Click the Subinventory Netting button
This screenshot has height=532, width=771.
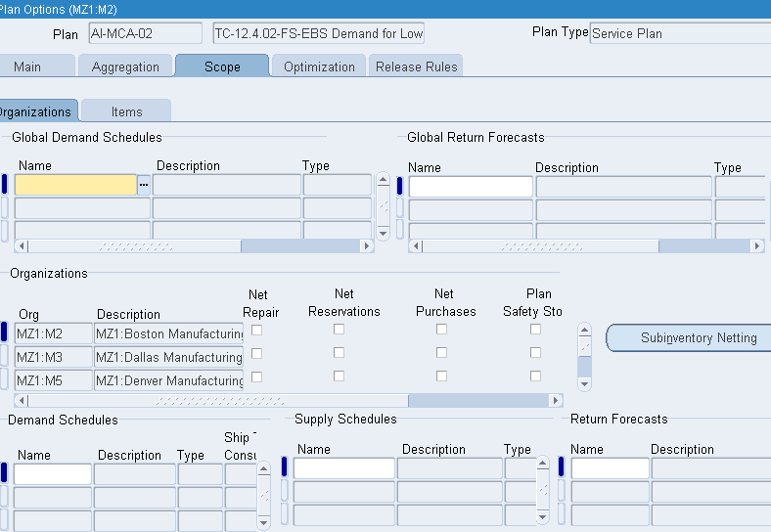pos(691,337)
